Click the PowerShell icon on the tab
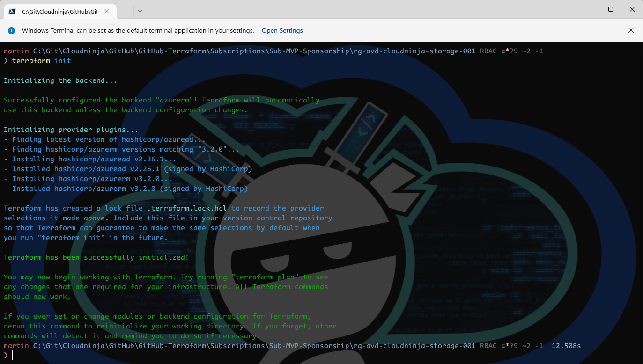This screenshot has width=643, height=364. click(x=13, y=11)
